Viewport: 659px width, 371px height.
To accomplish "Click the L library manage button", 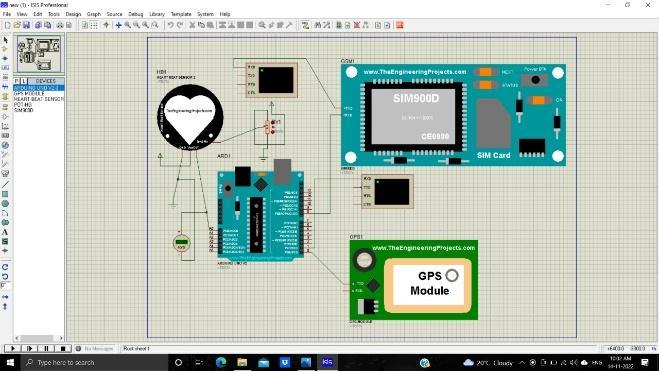I will point(24,81).
